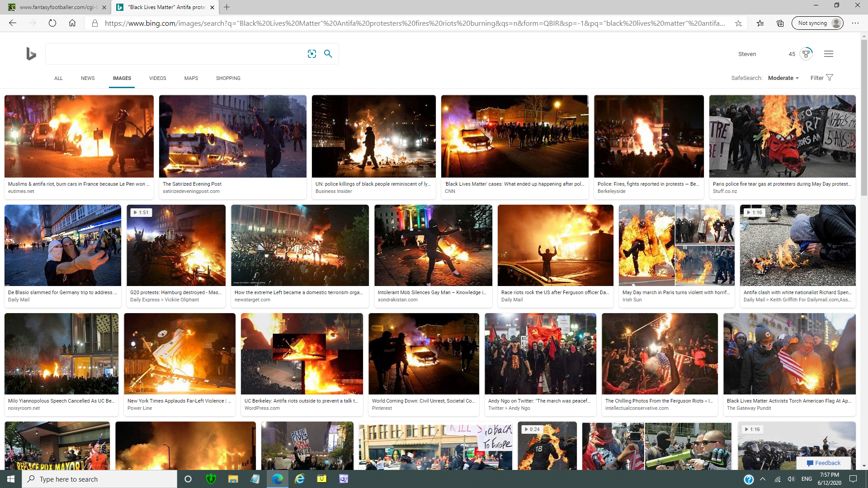Click the Bing logo
Image resolution: width=868 pixels, height=488 pixels.
pyautogui.click(x=31, y=54)
